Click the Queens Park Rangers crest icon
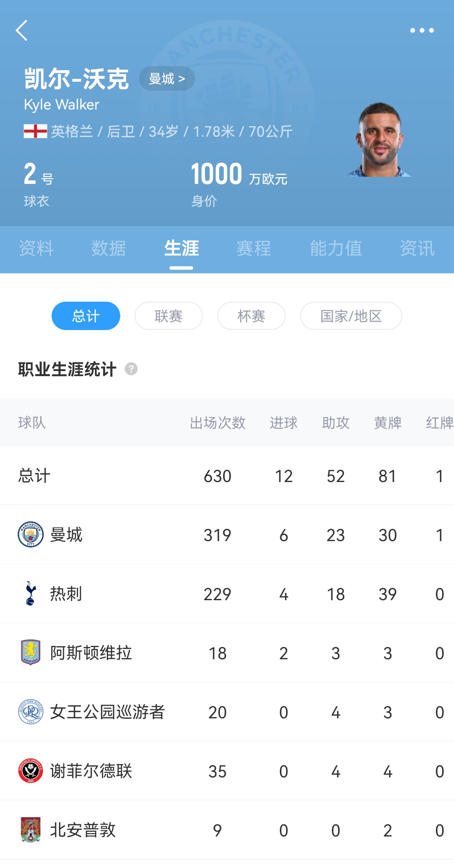The height and width of the screenshot is (868, 454). tap(31, 711)
